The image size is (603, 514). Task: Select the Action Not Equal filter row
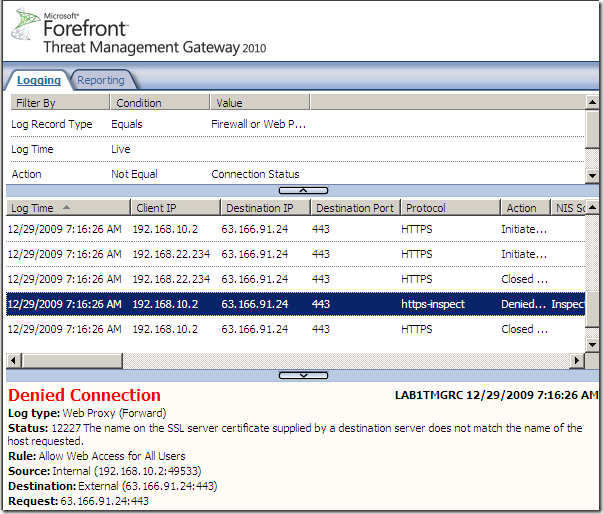[x=297, y=174]
